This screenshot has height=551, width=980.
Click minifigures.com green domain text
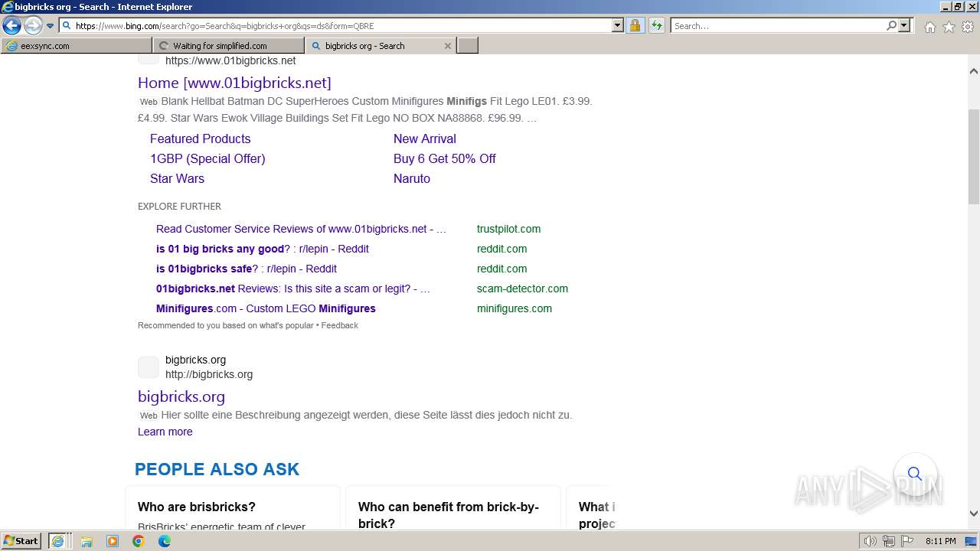514,308
